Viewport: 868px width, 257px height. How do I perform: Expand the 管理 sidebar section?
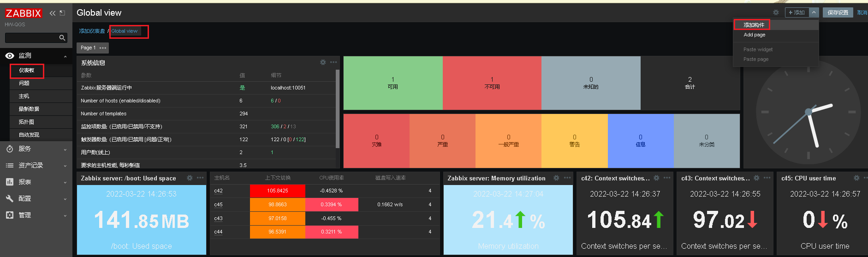(x=36, y=215)
